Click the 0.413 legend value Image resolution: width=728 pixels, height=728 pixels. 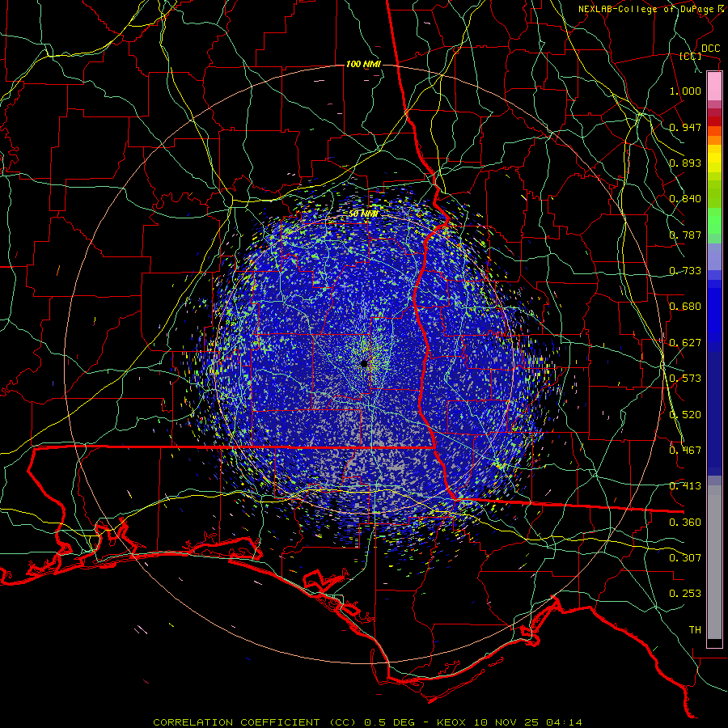tap(685, 486)
